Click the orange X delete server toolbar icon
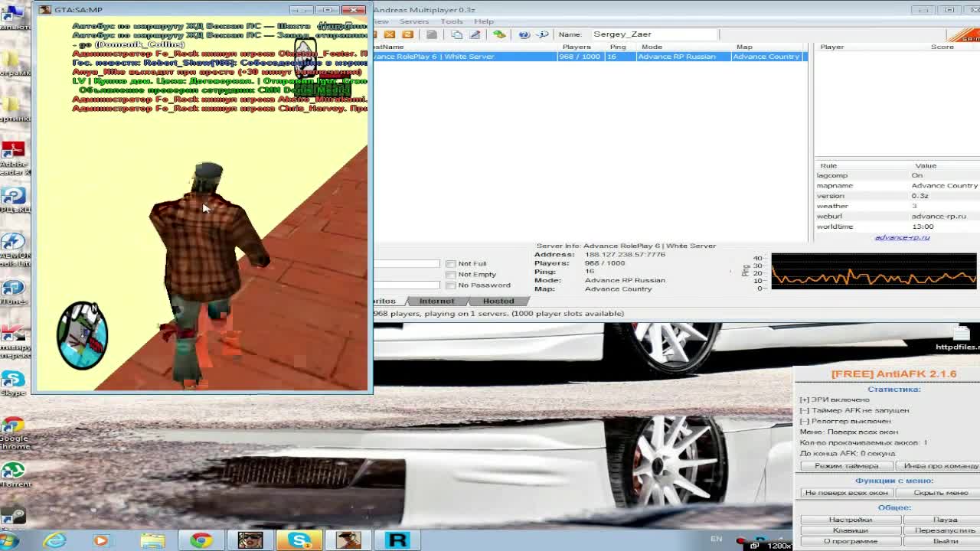980x551 pixels. pyautogui.click(x=390, y=34)
